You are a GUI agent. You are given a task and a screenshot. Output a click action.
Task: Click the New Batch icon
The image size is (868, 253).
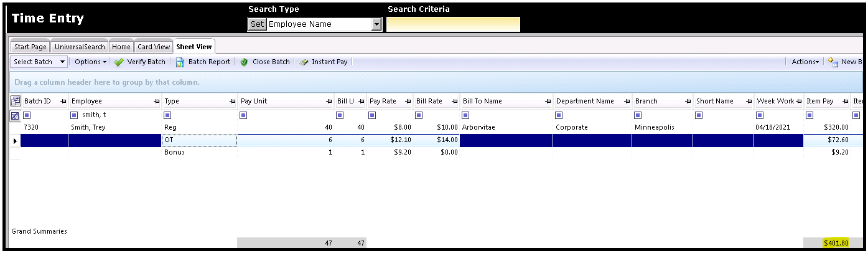pos(834,62)
